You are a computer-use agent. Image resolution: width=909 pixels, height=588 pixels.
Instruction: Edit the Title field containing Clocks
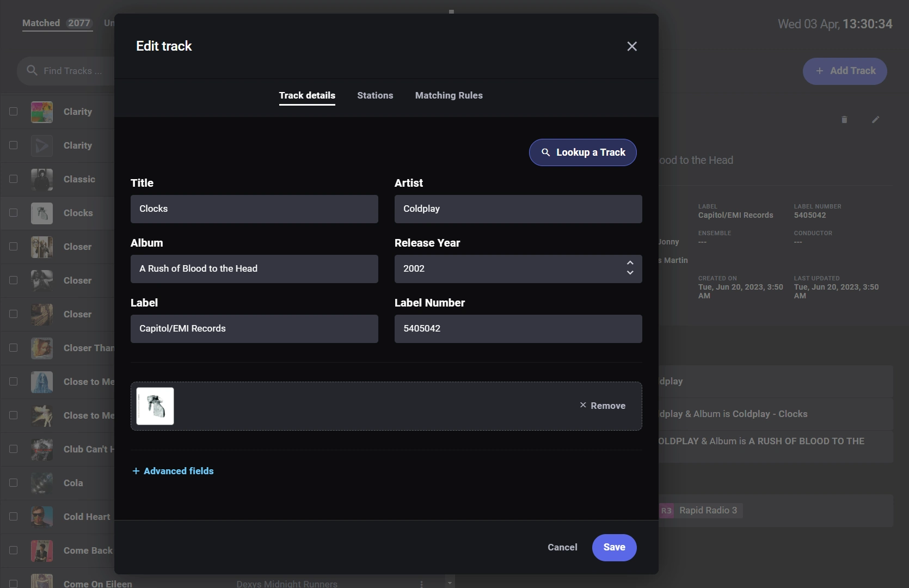click(x=254, y=209)
